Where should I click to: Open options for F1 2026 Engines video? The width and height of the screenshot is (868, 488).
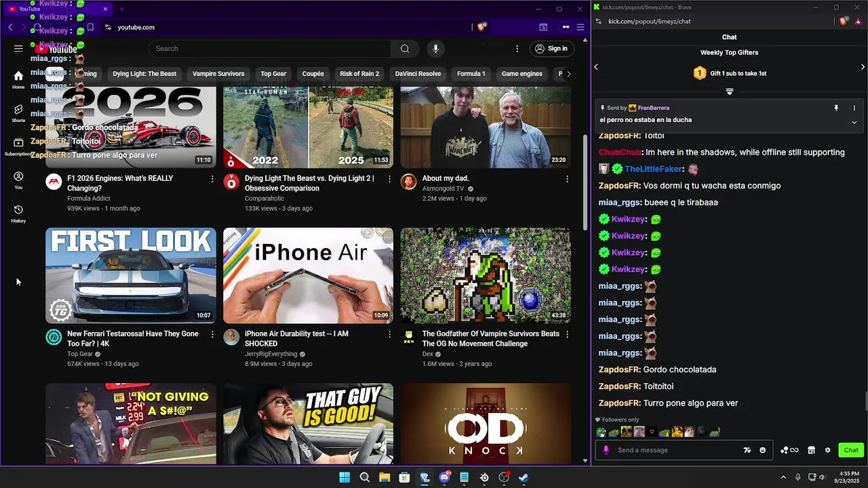[212, 179]
